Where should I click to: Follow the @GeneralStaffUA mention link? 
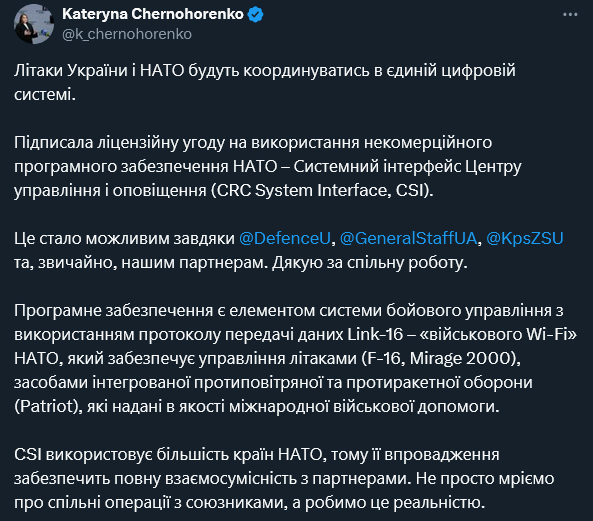(x=408, y=238)
